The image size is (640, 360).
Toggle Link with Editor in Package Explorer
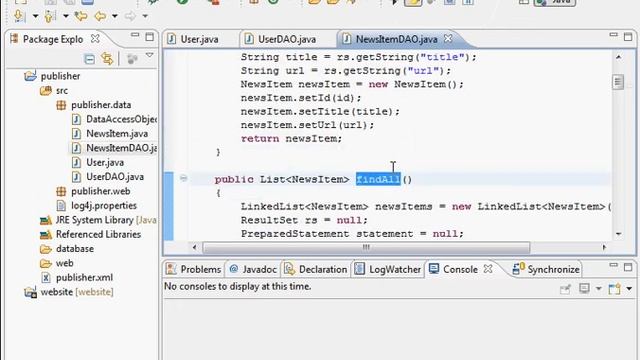107,59
